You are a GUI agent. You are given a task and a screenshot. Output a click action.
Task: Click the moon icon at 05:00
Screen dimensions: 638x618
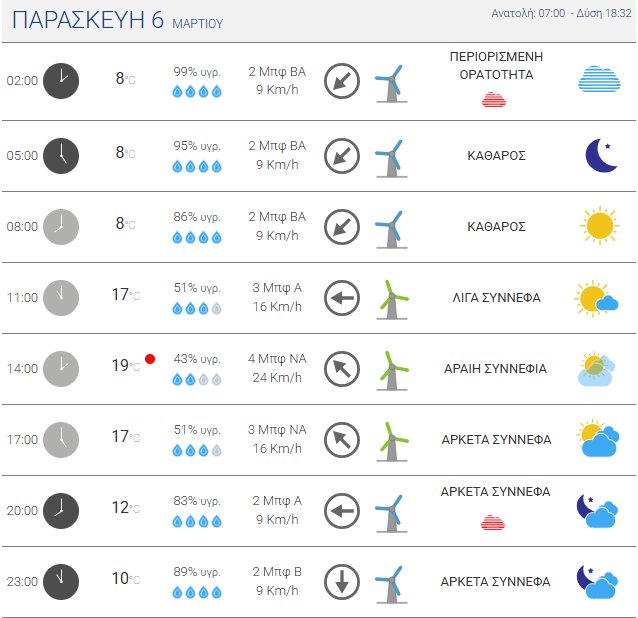tap(600, 155)
